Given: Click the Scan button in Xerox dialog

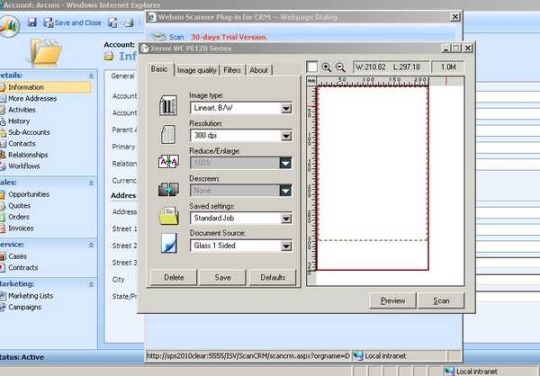Looking at the screenshot, I should pos(441,301).
